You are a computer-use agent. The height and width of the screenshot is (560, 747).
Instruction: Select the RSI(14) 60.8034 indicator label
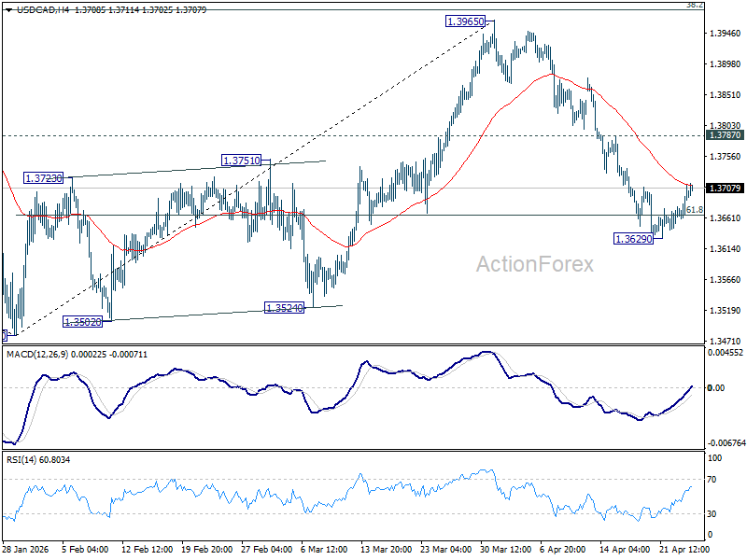point(38,459)
